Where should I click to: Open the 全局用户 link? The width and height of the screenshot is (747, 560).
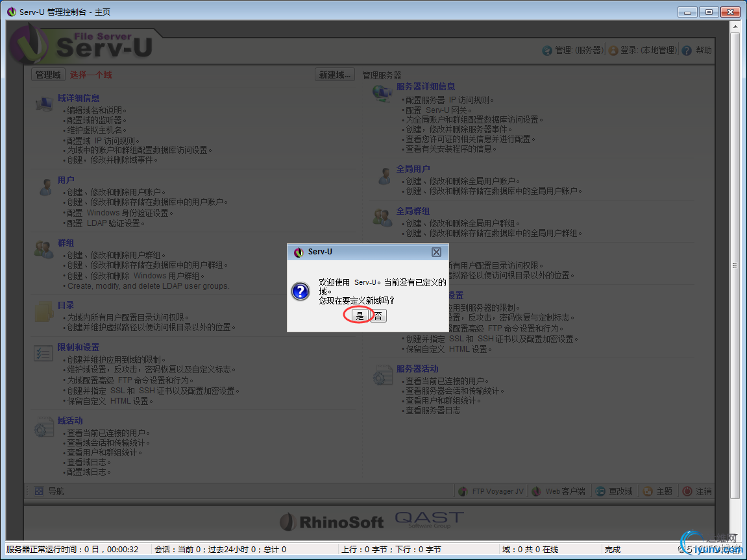[413, 169]
